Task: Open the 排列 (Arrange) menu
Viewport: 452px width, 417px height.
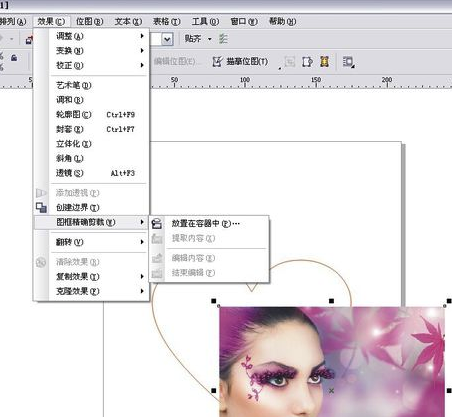Action: point(13,22)
